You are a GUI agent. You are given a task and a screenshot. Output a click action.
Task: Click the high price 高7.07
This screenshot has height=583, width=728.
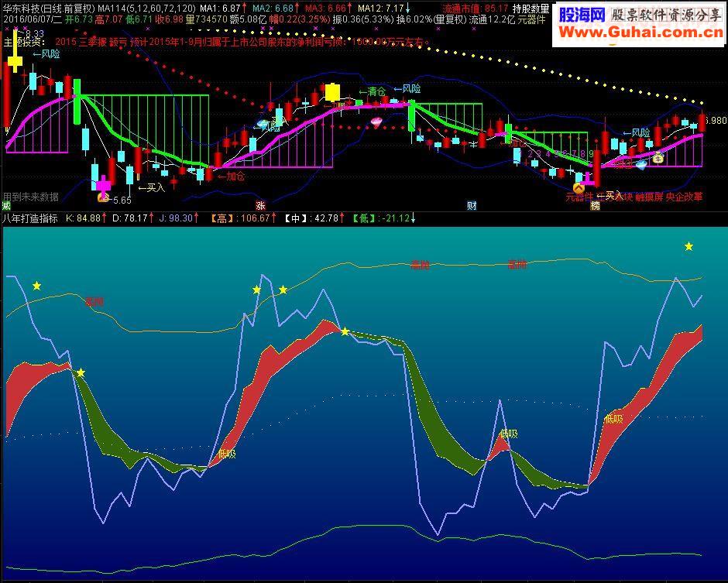108,19
